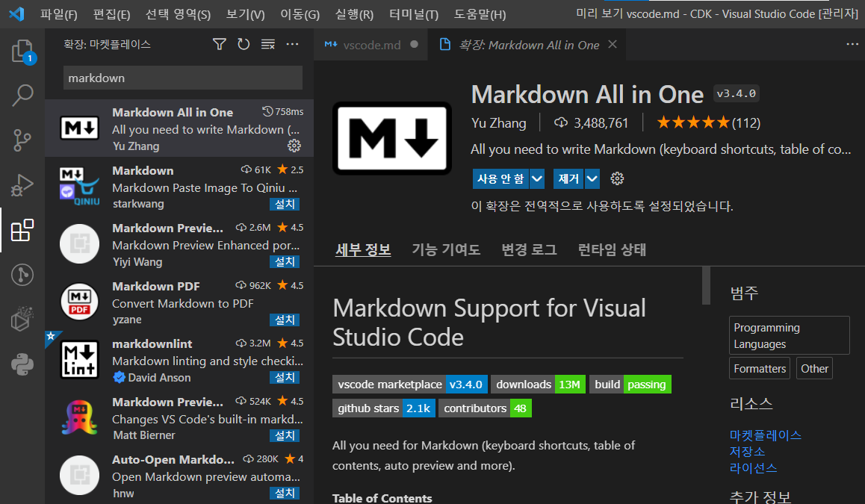Screen dimensions: 865x504
Task: Open the Search view in activity bar
Action: (22, 96)
